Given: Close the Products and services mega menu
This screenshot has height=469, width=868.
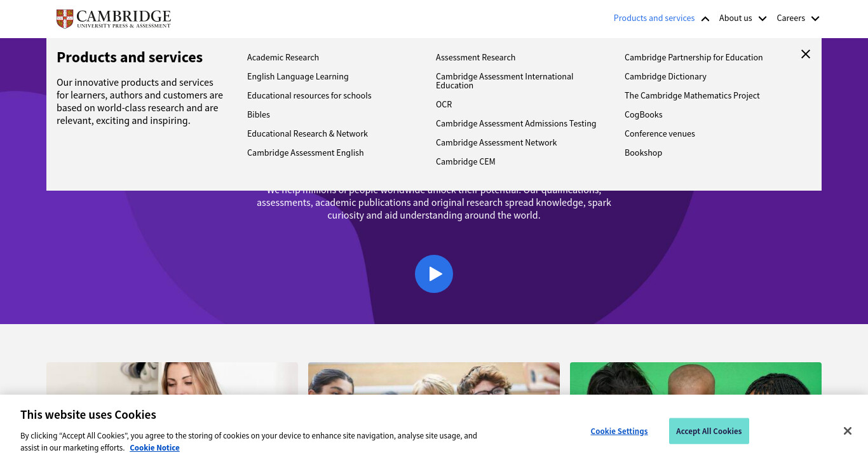Looking at the screenshot, I should pyautogui.click(x=806, y=54).
